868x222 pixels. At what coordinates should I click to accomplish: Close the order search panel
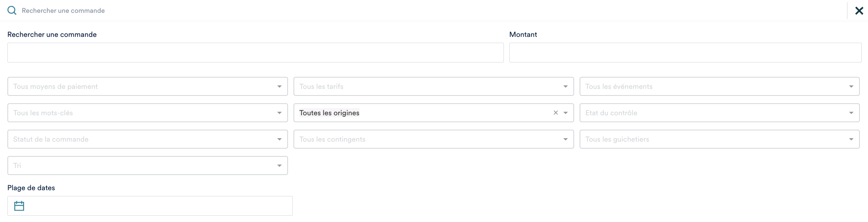click(x=859, y=11)
